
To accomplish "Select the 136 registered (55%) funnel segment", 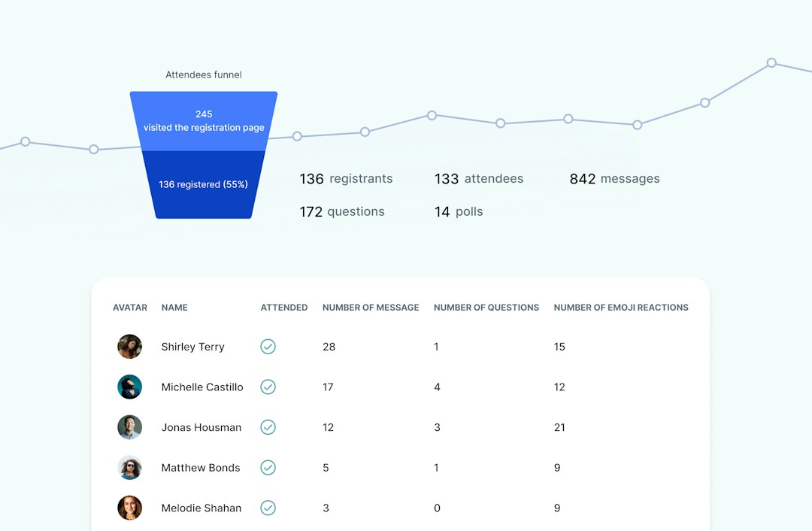I will pos(203,184).
